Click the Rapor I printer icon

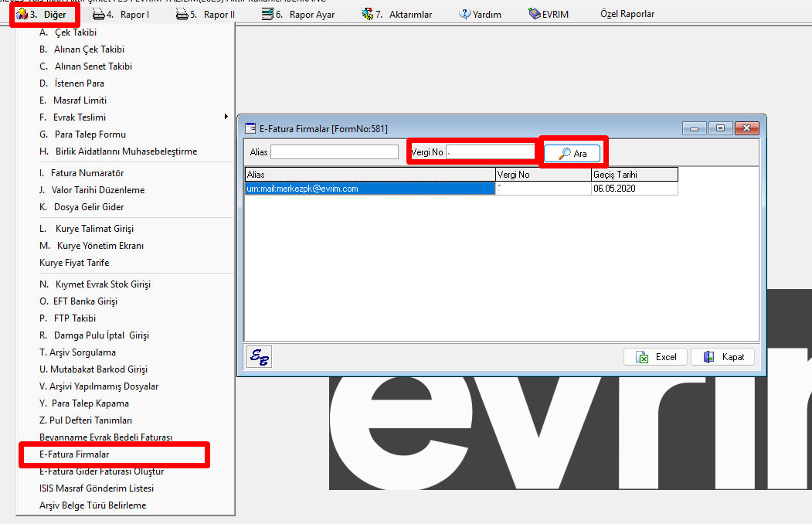tap(98, 15)
